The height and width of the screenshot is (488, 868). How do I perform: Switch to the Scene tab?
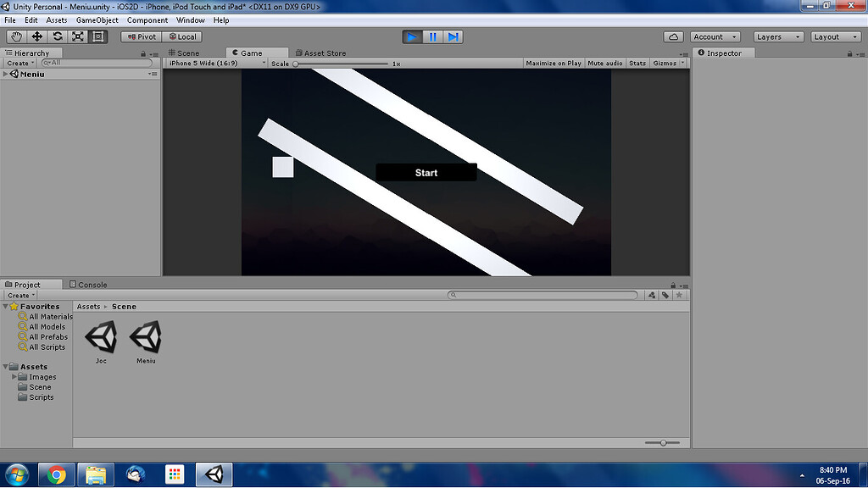[186, 52]
